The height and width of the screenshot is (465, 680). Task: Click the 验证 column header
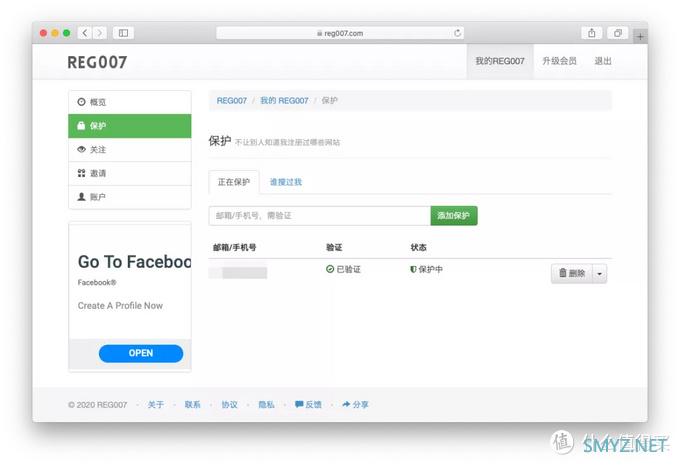(x=334, y=248)
